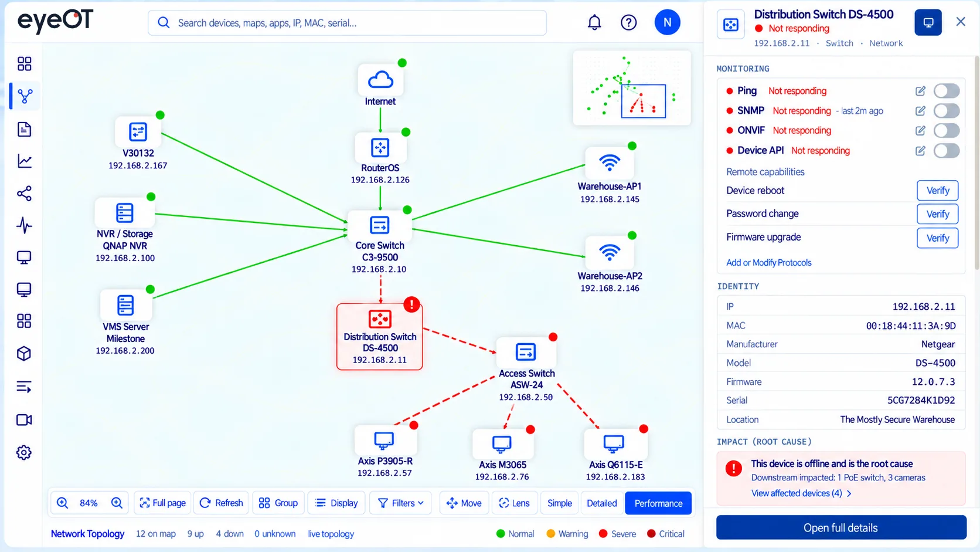Viewport: 980px width, 552px height.
Task: Edit the Ping monitoring entry
Action: (920, 91)
